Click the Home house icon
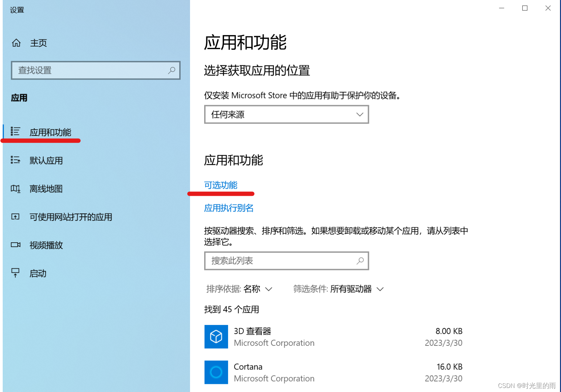 coord(16,43)
